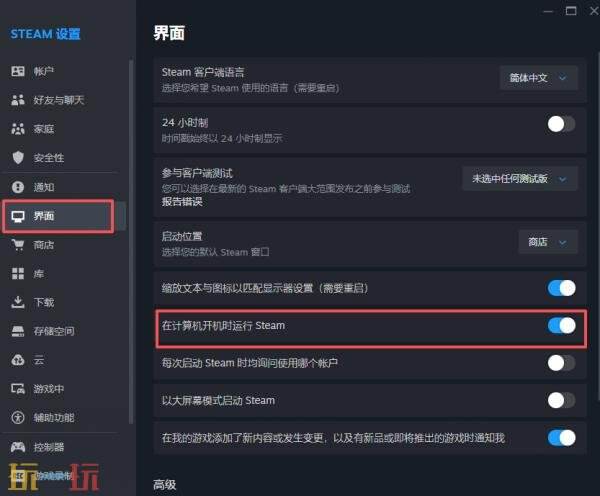This screenshot has height=496, width=600.
Task: Open 帐户 settings section
Action: pyautogui.click(x=64, y=71)
